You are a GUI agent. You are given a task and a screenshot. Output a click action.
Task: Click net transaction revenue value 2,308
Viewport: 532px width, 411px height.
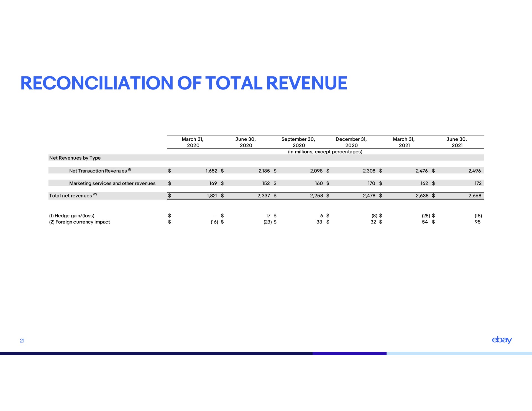369,171
